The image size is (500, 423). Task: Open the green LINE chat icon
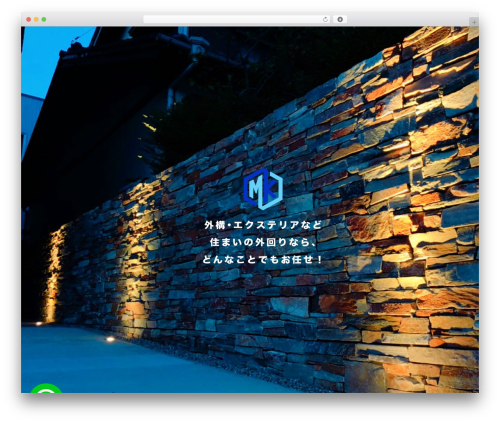[46, 389]
